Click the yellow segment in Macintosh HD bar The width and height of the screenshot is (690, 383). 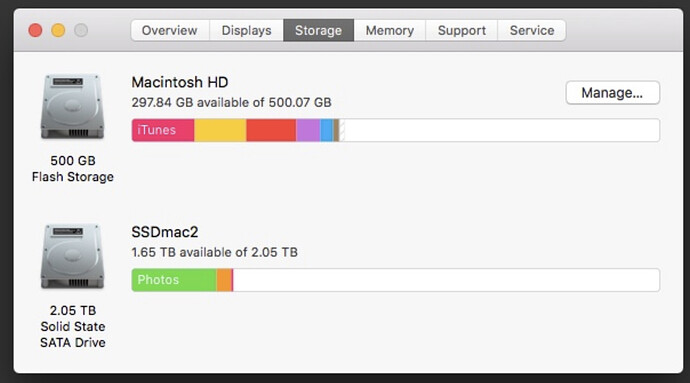coord(220,130)
